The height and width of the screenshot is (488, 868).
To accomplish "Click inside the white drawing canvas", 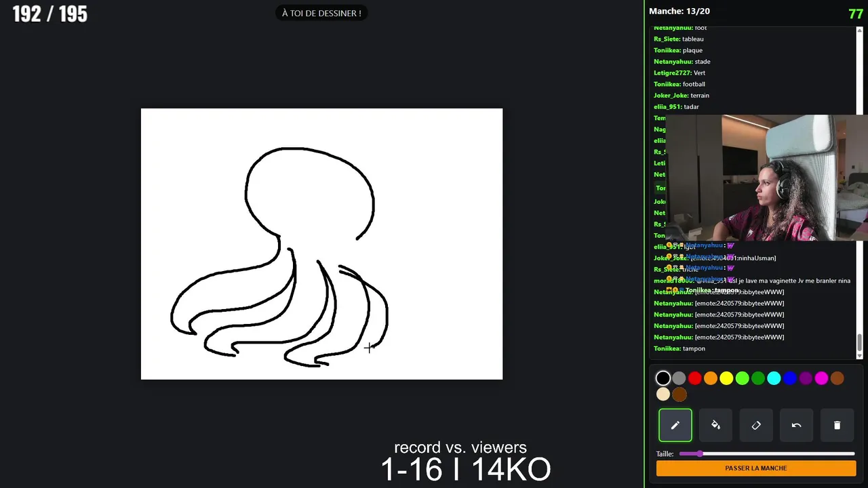I will point(321,244).
